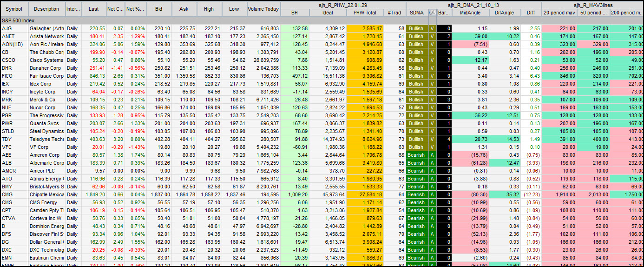Click the 20 period mav value 1,914.00
644x267 pixels.
pyautogui.click(x=559, y=194)
